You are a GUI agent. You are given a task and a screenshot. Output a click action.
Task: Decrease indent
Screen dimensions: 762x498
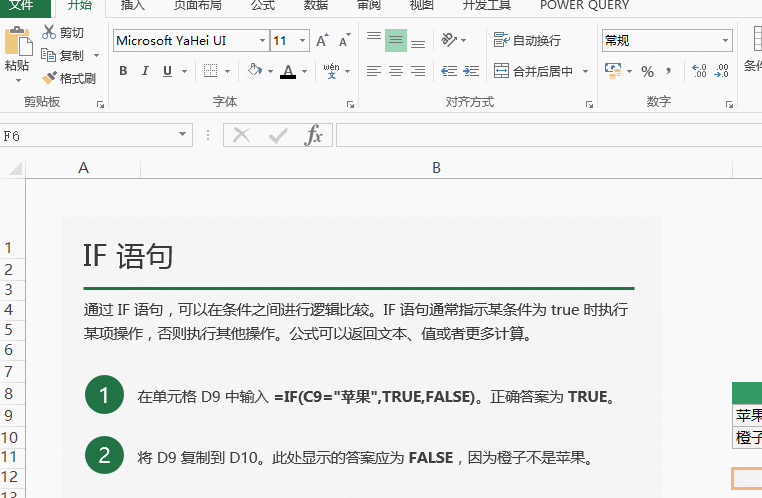click(449, 71)
